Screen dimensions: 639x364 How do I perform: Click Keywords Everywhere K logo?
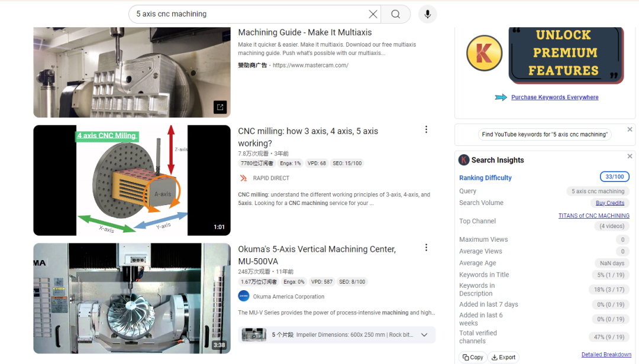(x=484, y=53)
